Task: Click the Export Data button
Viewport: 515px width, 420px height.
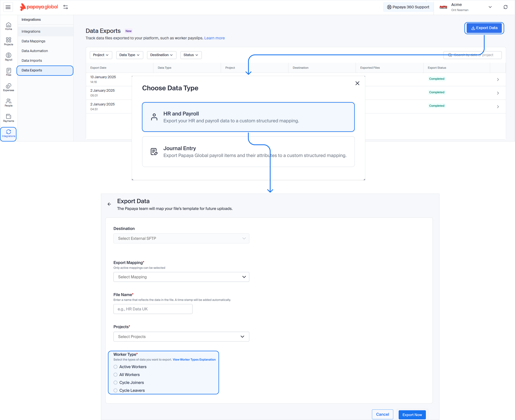Action: coord(484,28)
